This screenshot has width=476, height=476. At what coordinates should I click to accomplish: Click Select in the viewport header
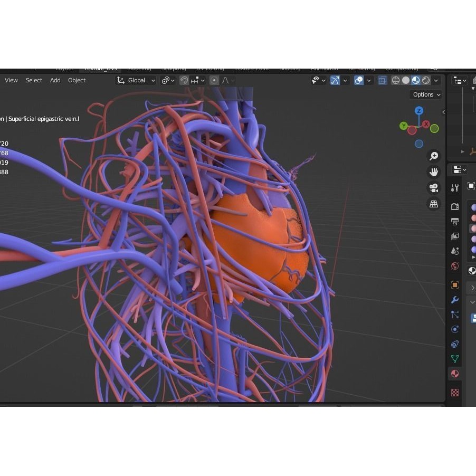[34, 80]
